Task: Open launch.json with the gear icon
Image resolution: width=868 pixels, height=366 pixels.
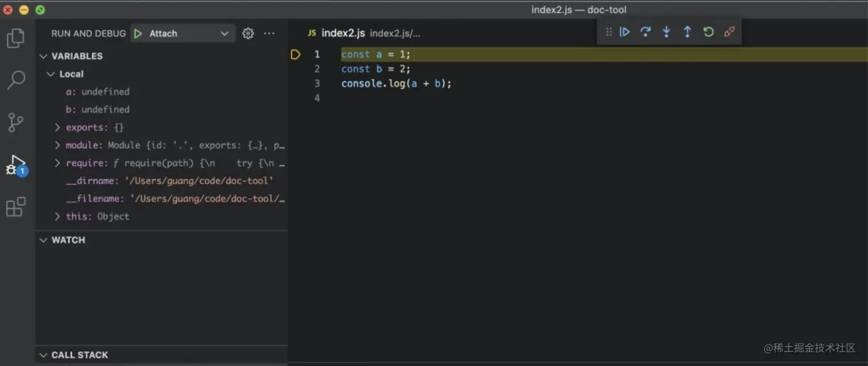Action: 248,33
